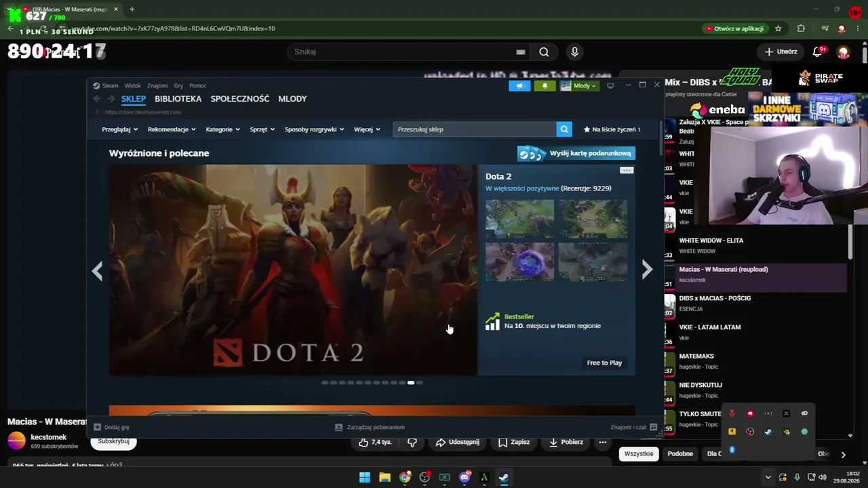The height and width of the screenshot is (488, 868).
Task: Click the Steam store search magnifier button
Action: click(x=564, y=129)
